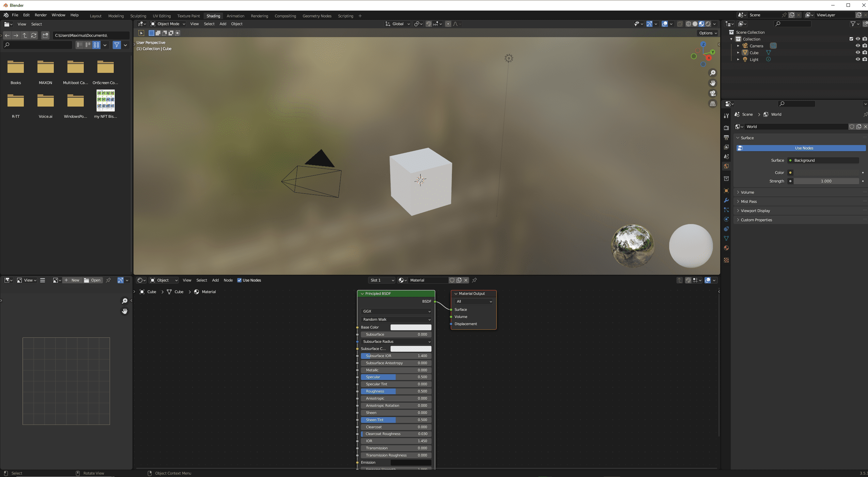Open Modifier properties wrench icon
The width and height of the screenshot is (868, 477).
click(726, 200)
